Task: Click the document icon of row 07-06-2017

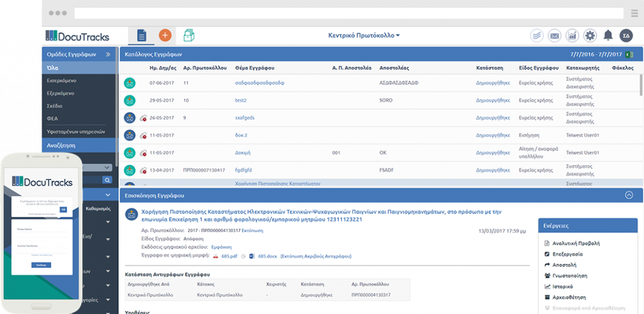Action: point(130,82)
